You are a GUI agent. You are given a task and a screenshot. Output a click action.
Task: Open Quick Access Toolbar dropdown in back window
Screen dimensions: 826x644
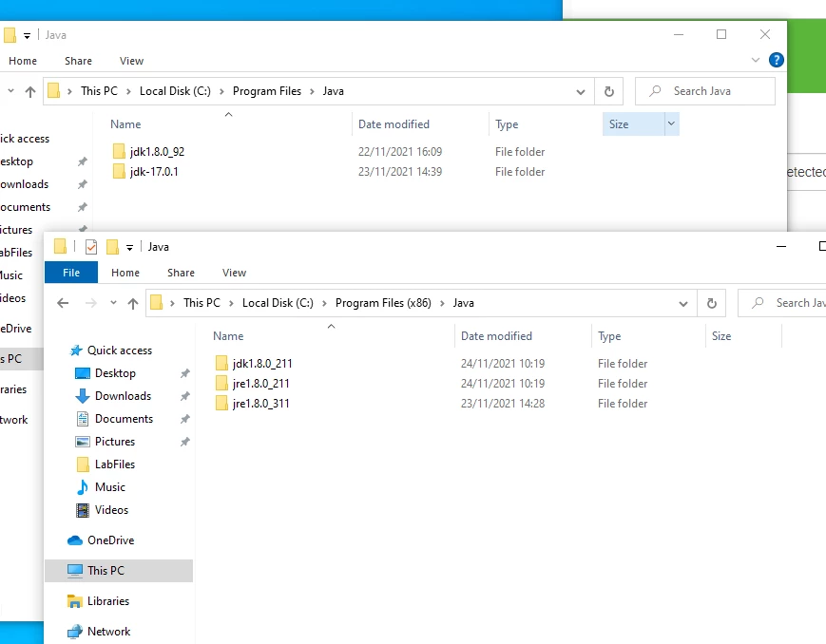[27, 36]
